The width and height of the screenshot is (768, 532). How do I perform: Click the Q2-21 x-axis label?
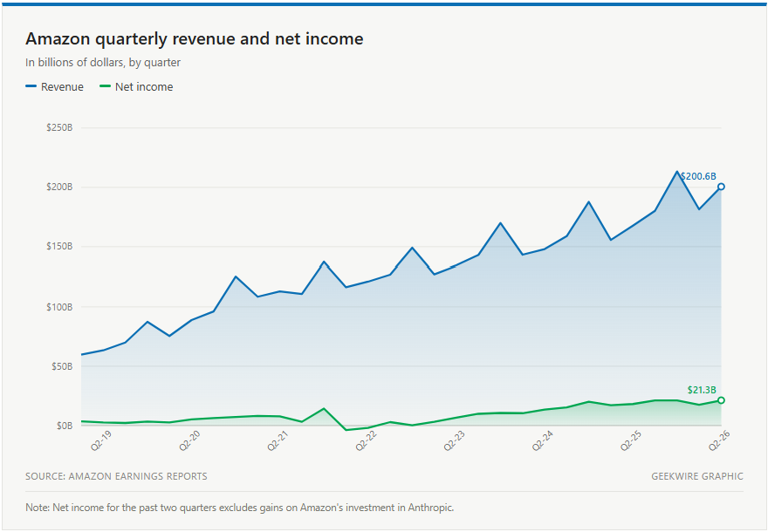tap(278, 441)
